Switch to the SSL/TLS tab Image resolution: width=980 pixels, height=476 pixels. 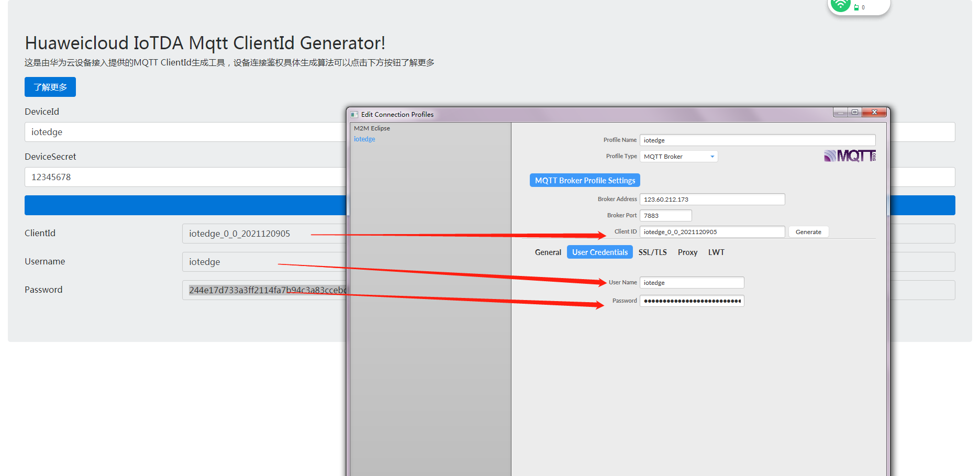[x=653, y=252]
